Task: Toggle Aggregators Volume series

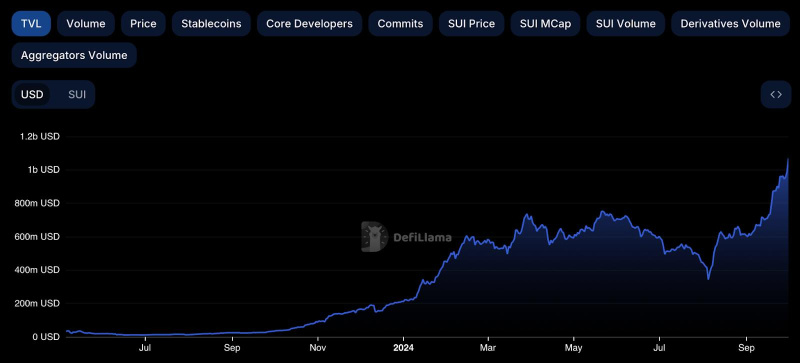Action: pyautogui.click(x=74, y=55)
